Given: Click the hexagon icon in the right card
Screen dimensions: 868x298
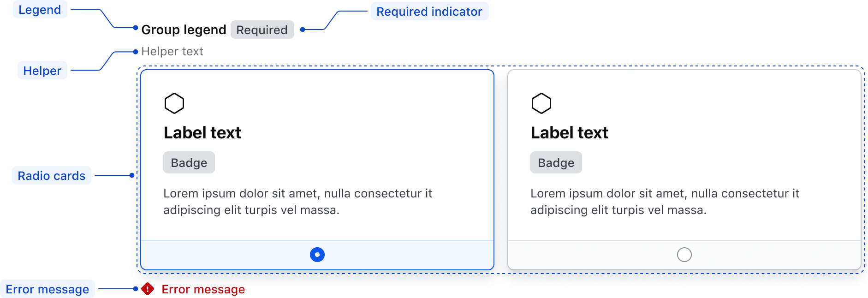Looking at the screenshot, I should [x=541, y=103].
